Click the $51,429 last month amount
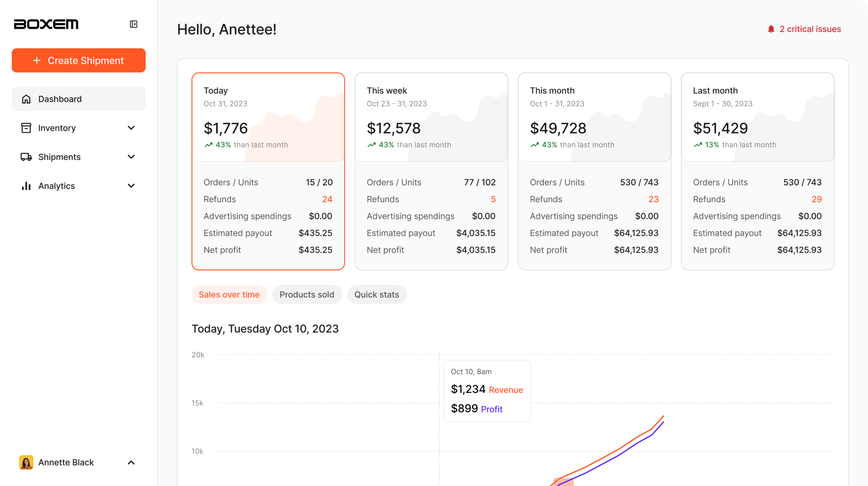868x486 pixels. tap(720, 128)
